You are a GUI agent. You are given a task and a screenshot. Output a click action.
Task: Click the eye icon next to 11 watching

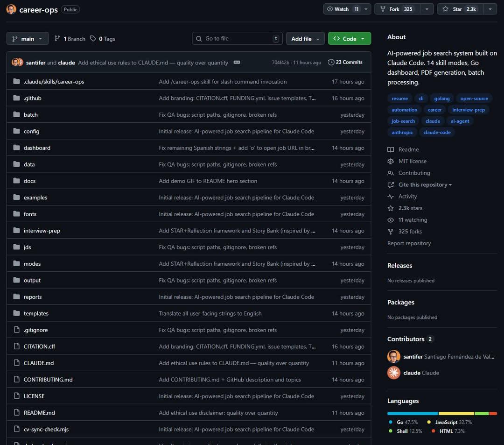pos(391,220)
